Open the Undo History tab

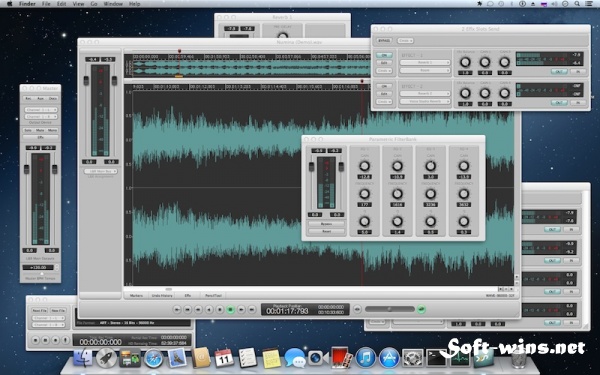162,295
